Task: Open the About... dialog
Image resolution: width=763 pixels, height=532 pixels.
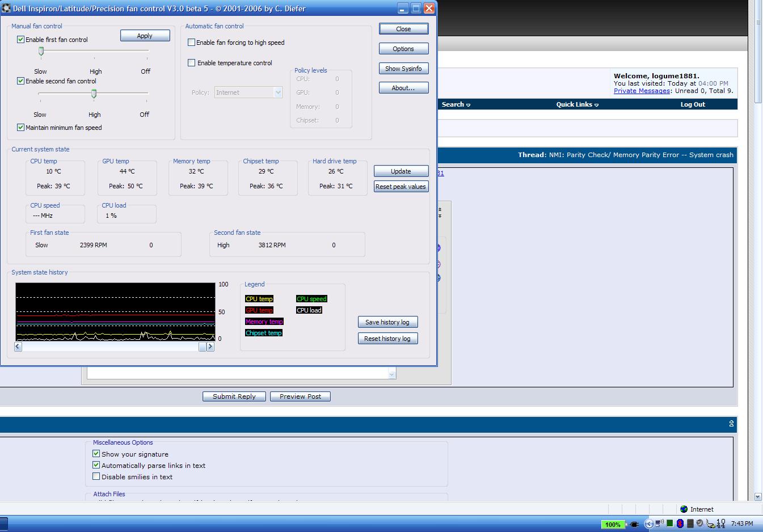Action: (403, 88)
